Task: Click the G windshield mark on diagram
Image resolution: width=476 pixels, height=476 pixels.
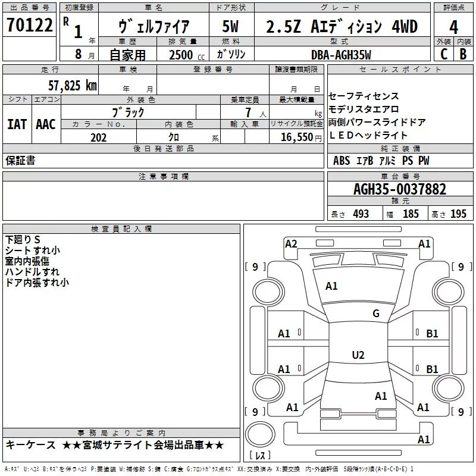Action: click(x=376, y=313)
